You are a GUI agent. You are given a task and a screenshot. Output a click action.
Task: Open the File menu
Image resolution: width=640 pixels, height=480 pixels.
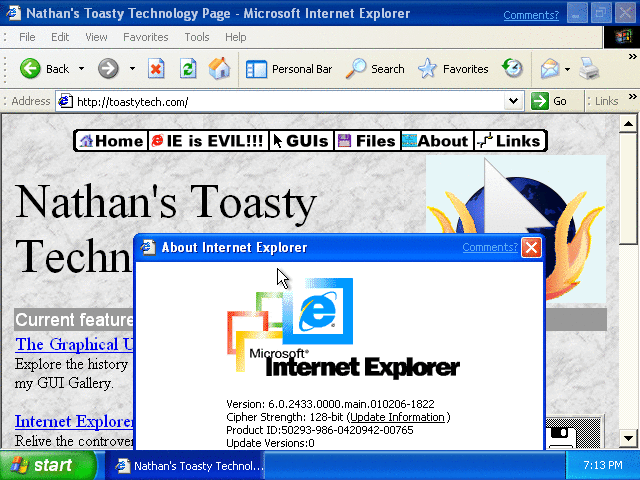[27, 37]
